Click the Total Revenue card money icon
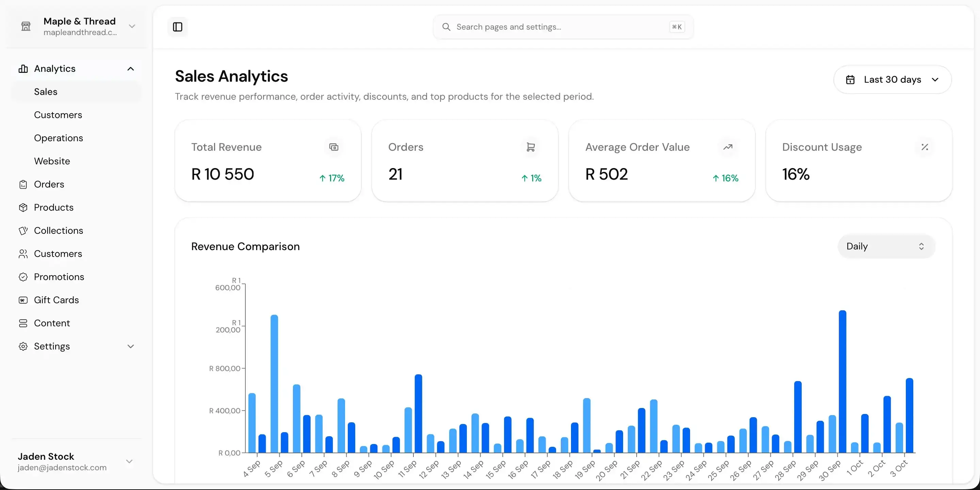The height and width of the screenshot is (490, 980). [x=333, y=147]
